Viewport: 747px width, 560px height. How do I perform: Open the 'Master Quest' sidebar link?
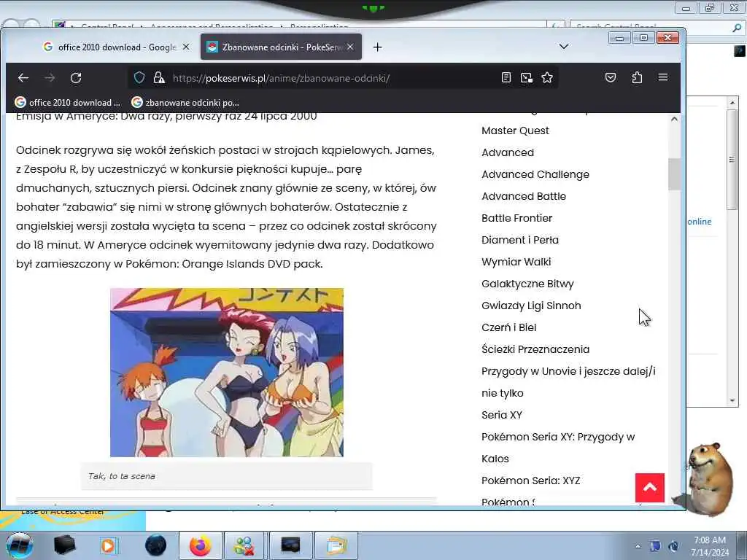click(x=515, y=131)
